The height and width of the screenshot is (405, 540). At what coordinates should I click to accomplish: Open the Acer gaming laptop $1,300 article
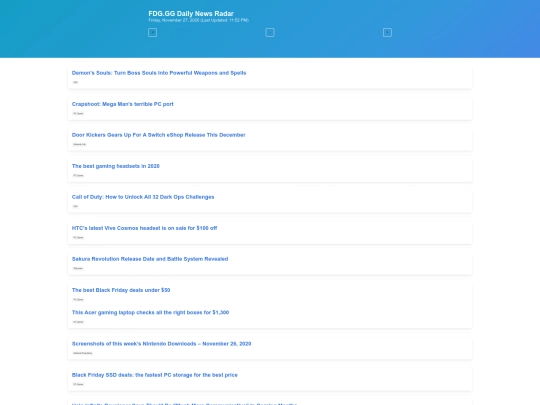click(x=150, y=312)
